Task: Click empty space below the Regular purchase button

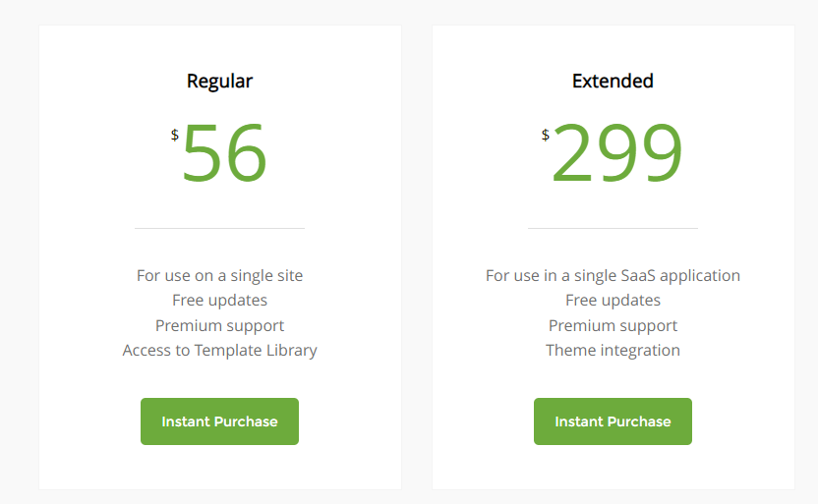Action: (x=219, y=468)
